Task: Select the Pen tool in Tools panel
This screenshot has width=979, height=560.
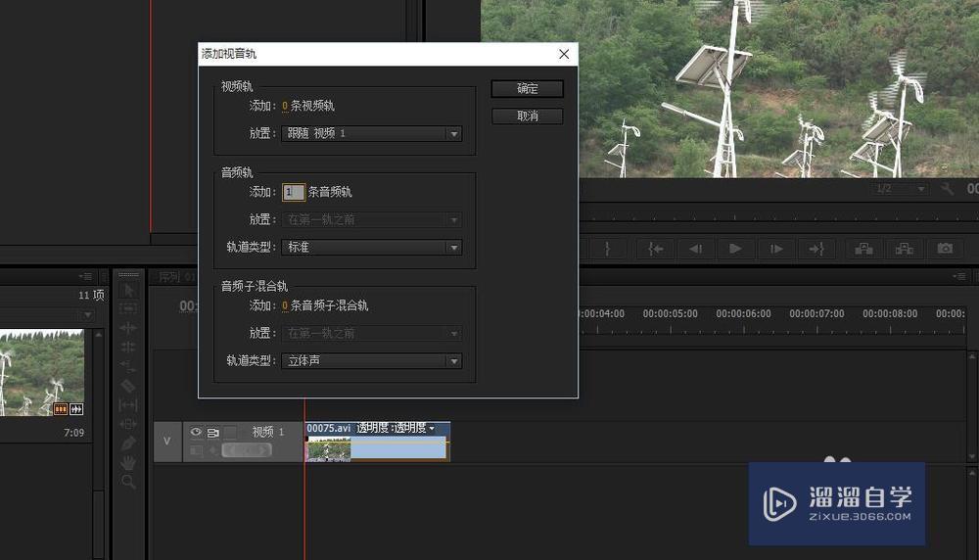Action: pos(128,443)
